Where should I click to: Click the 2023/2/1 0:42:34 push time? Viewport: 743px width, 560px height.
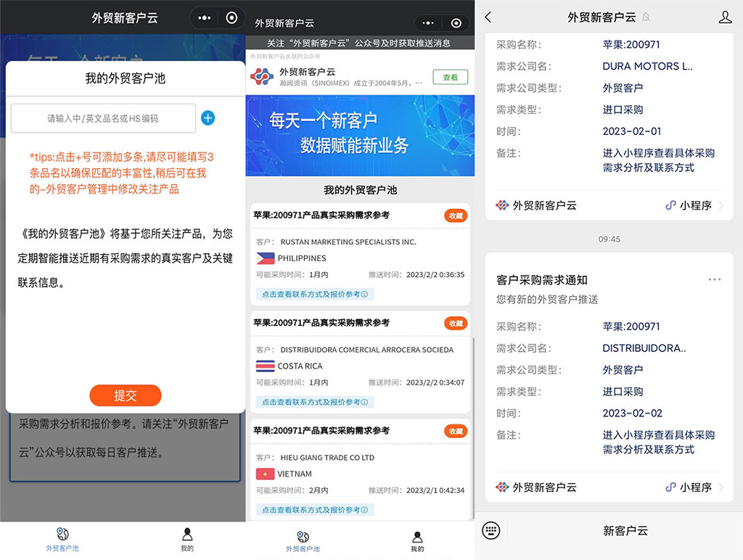(435, 490)
